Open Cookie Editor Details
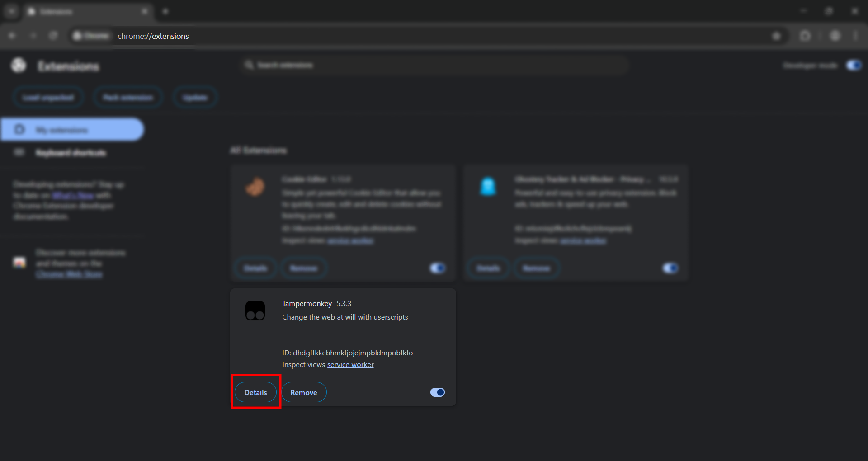The image size is (868, 461). [255, 268]
